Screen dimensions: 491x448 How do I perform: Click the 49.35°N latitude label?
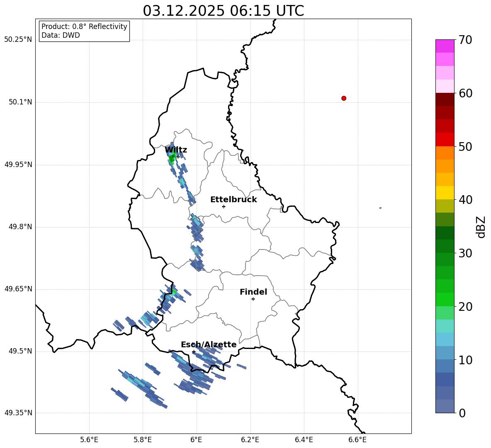pos(18,413)
